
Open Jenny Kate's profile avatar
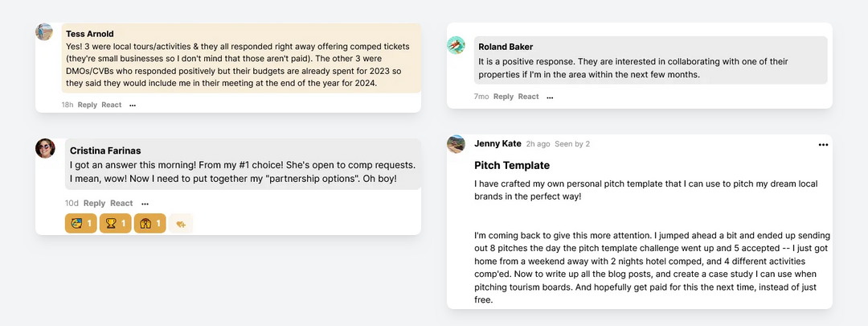click(x=457, y=144)
